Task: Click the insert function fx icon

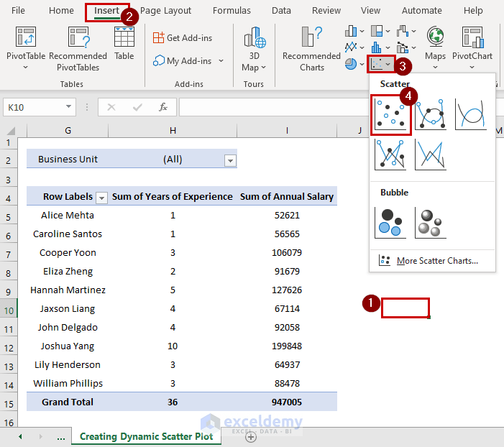Action: tap(163, 107)
